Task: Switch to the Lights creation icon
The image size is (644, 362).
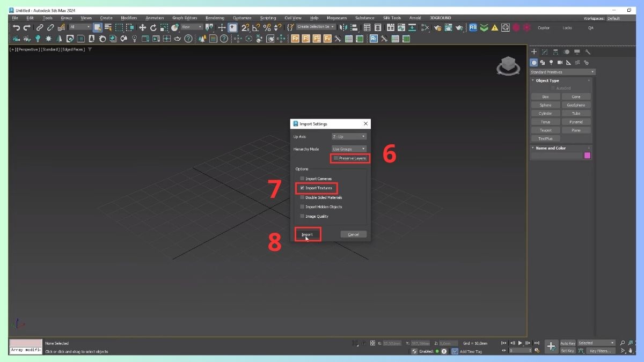Action: click(x=551, y=62)
